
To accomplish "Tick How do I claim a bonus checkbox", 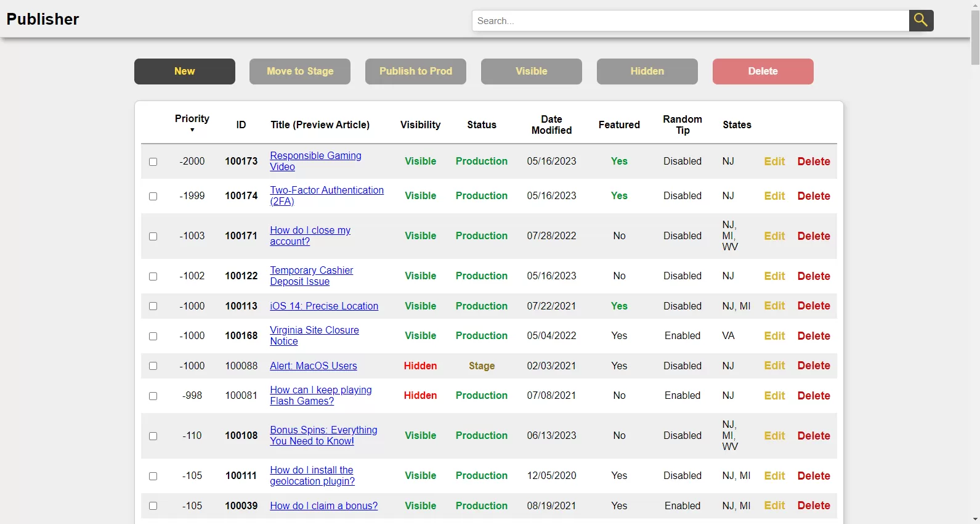I will point(153,506).
